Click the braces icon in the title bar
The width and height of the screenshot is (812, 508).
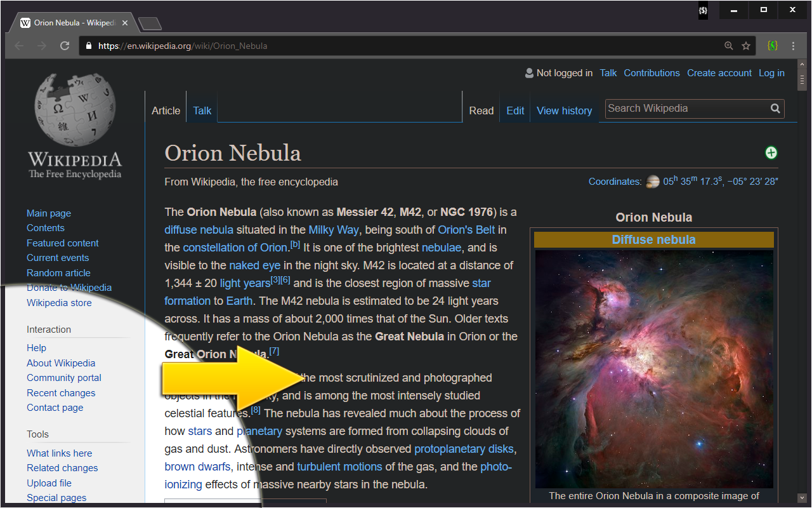coord(703,10)
